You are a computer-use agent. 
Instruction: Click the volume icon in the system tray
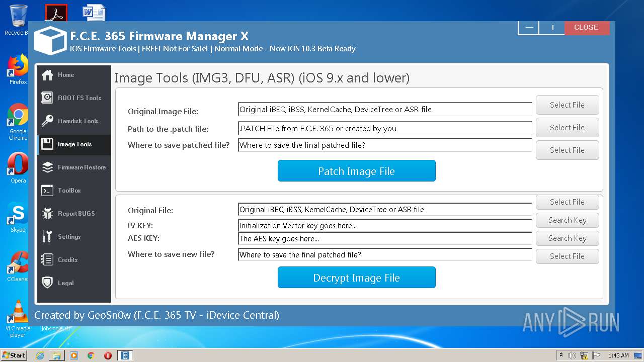[x=572, y=355]
